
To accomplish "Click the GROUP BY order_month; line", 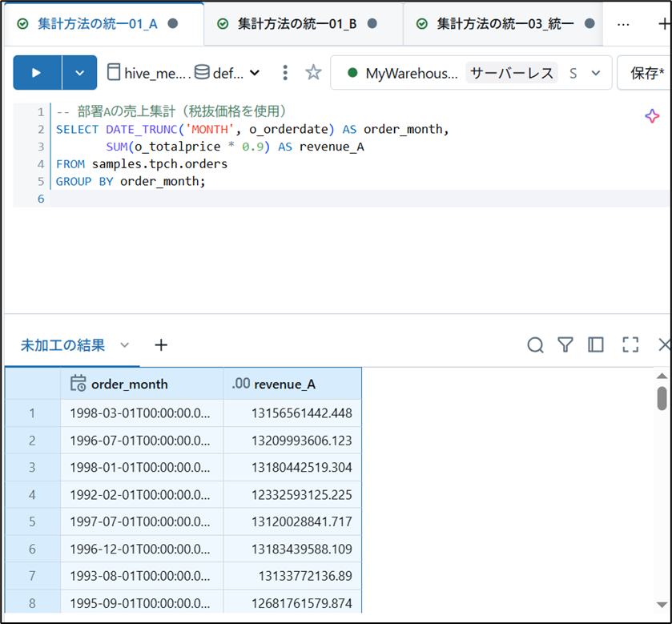I will pos(131,182).
